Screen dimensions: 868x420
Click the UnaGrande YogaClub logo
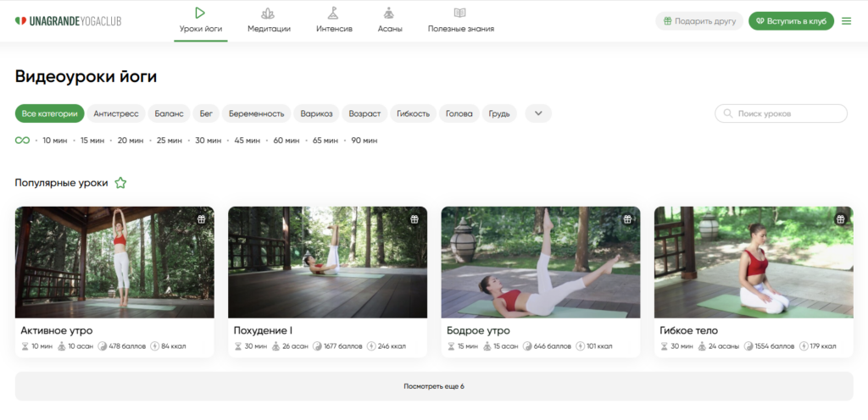[x=68, y=21]
